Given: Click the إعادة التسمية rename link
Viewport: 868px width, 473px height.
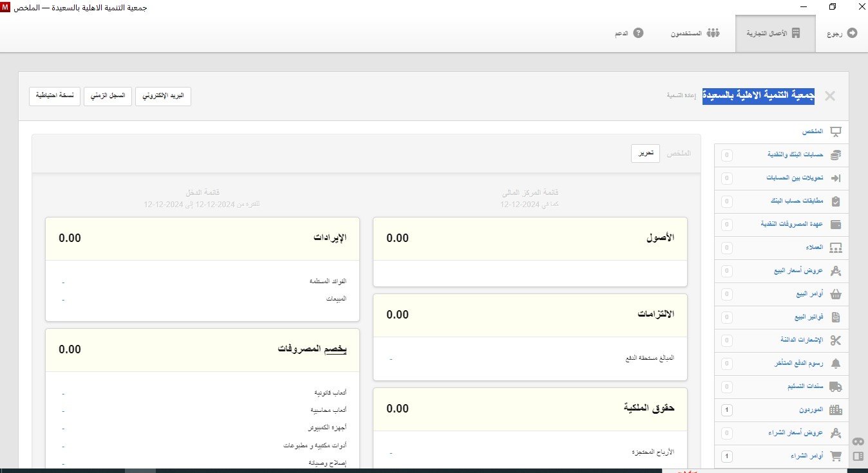Looking at the screenshot, I should [x=682, y=95].
